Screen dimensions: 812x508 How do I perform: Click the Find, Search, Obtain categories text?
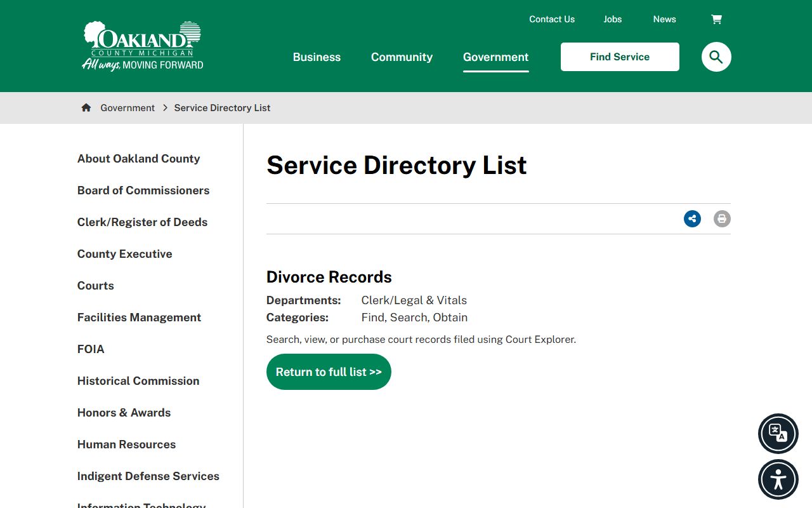tap(414, 317)
